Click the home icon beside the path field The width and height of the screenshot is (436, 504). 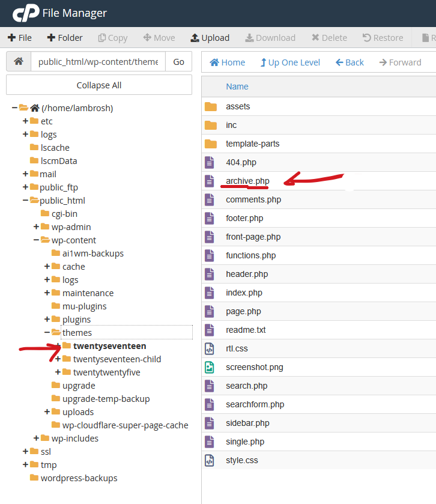19,62
